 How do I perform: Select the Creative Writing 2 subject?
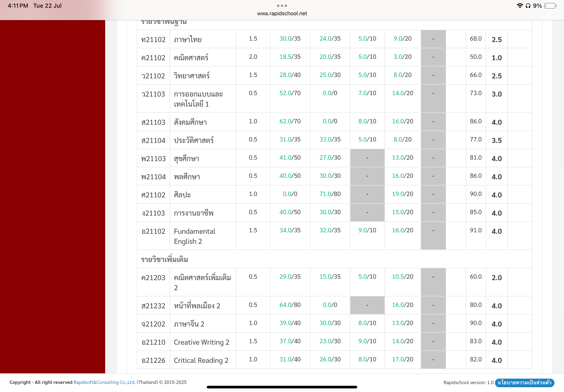(201, 342)
